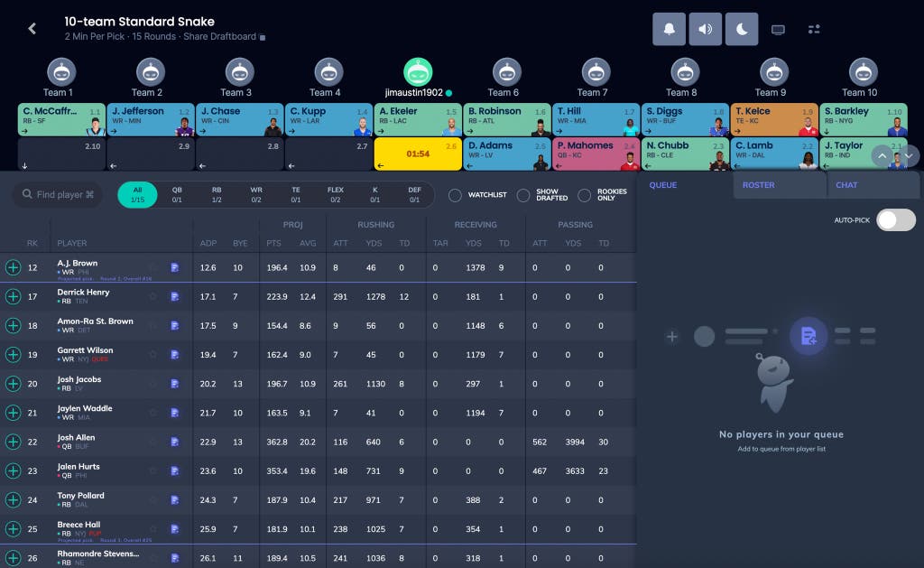This screenshot has height=568, width=924.
Task: Enable the Show Drafted option
Action: tap(523, 195)
